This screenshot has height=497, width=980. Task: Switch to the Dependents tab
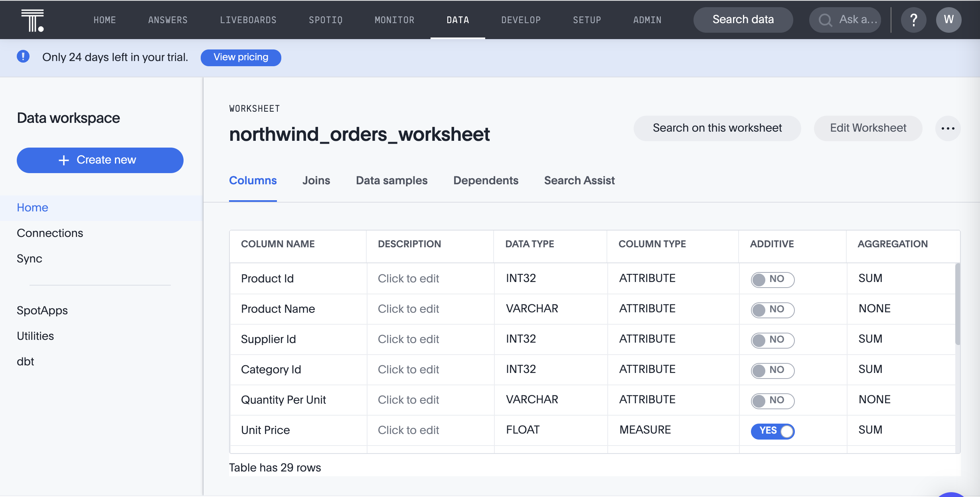[486, 180]
